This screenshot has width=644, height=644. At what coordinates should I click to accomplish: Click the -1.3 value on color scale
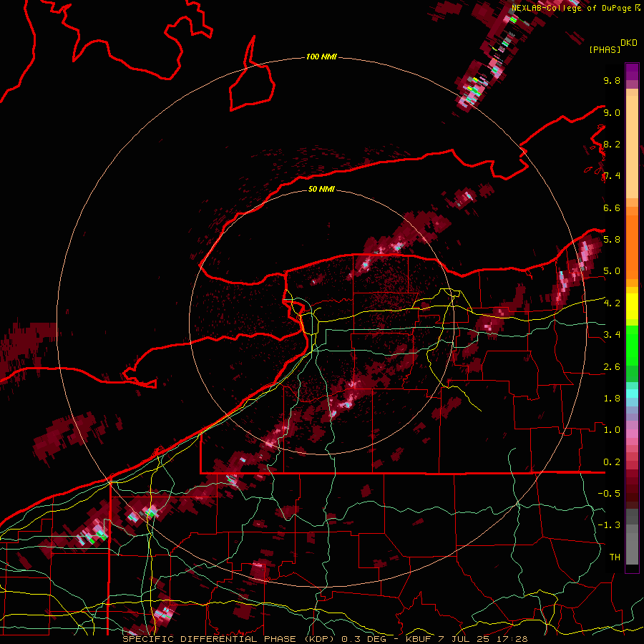[609, 525]
